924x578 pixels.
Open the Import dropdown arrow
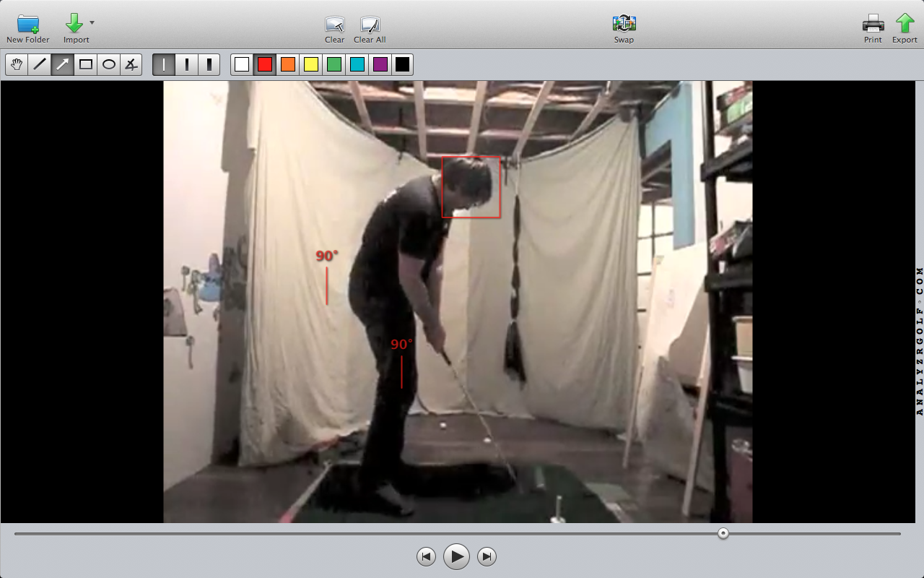tap(92, 23)
